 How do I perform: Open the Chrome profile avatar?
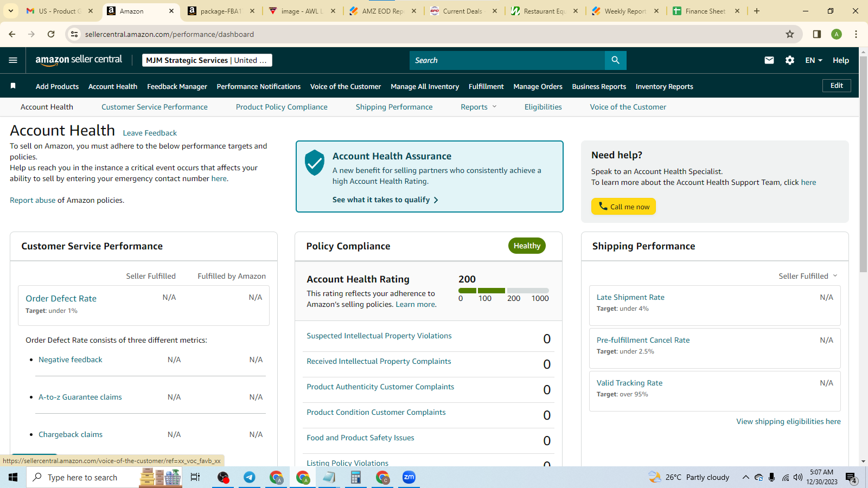click(x=837, y=34)
